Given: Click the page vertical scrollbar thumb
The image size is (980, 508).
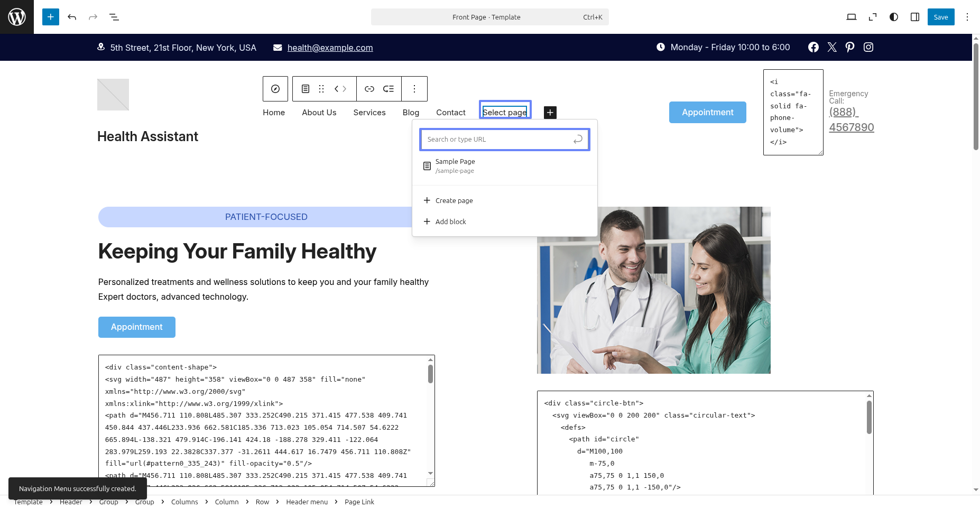Looking at the screenshot, I should (976, 95).
